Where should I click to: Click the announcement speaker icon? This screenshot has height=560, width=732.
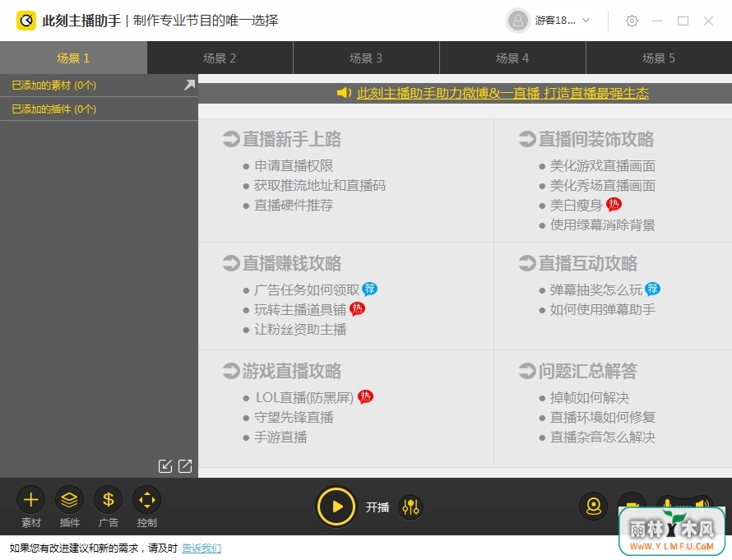coord(344,93)
